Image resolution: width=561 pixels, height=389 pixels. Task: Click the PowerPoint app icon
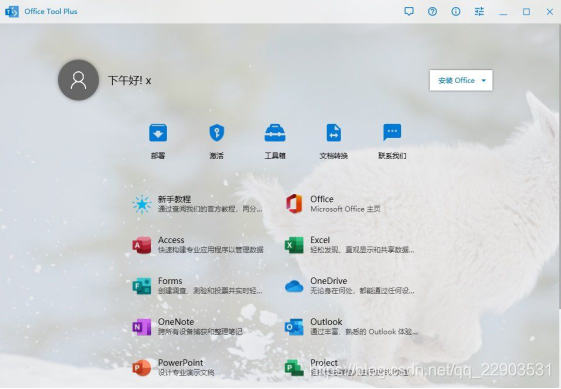click(142, 368)
